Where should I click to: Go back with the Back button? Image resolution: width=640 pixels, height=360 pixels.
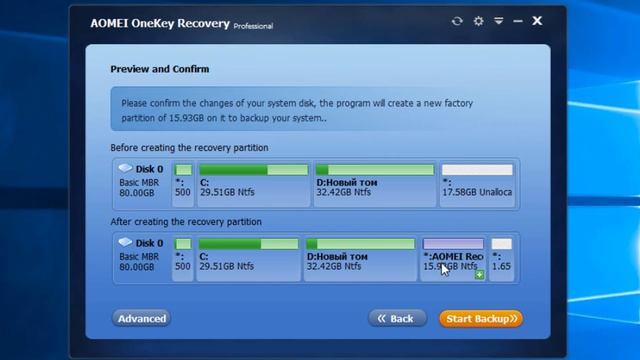click(397, 318)
